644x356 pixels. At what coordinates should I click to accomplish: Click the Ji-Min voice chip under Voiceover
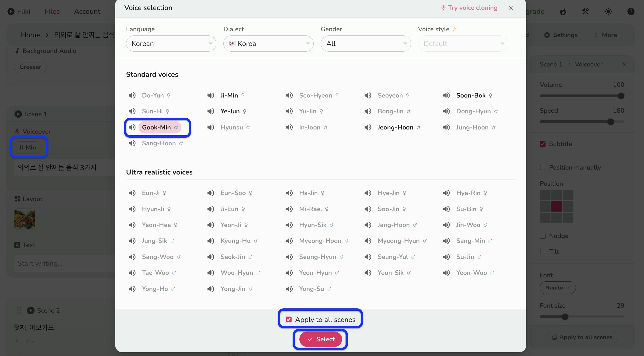tap(28, 147)
